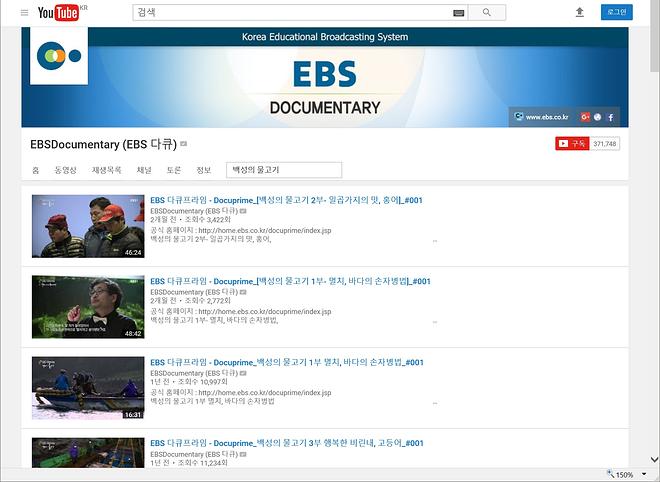Click the scrollbar down arrow

pos(655,459)
